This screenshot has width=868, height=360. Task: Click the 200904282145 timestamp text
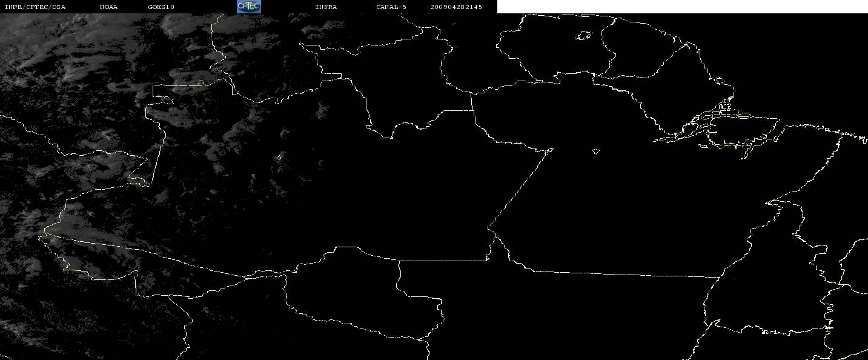tap(456, 7)
